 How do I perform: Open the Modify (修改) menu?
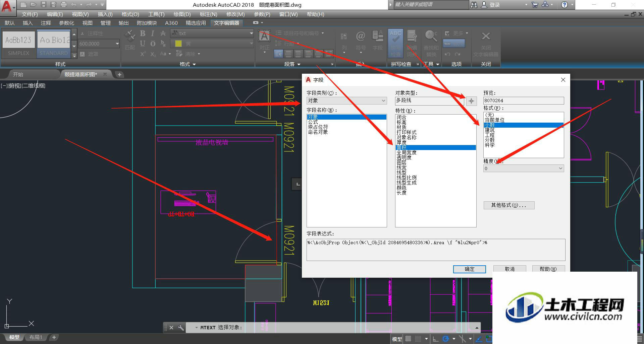tap(235, 14)
